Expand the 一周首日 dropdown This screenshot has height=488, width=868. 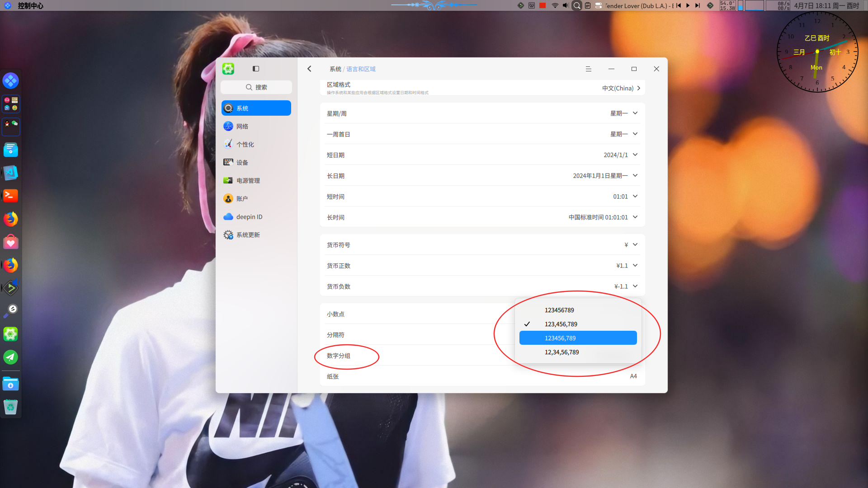(x=482, y=134)
